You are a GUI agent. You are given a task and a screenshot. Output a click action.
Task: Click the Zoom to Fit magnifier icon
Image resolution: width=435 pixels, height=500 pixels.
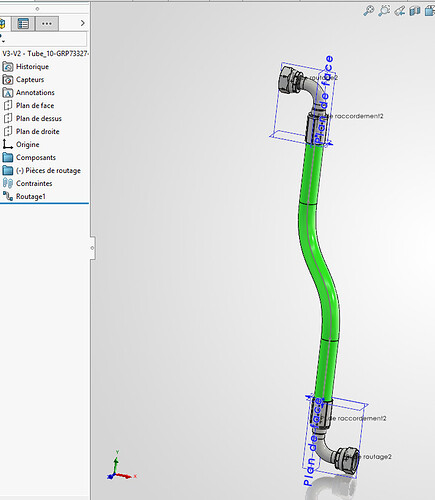[x=368, y=11]
